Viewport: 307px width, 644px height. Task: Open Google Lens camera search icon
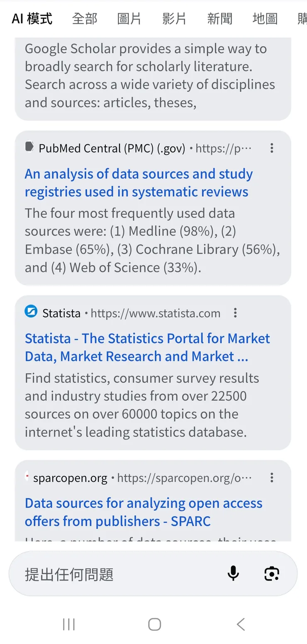tap(272, 573)
